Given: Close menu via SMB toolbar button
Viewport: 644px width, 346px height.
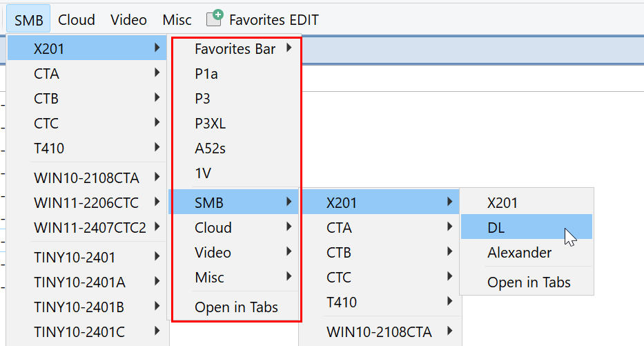Looking at the screenshot, I should click(x=29, y=20).
